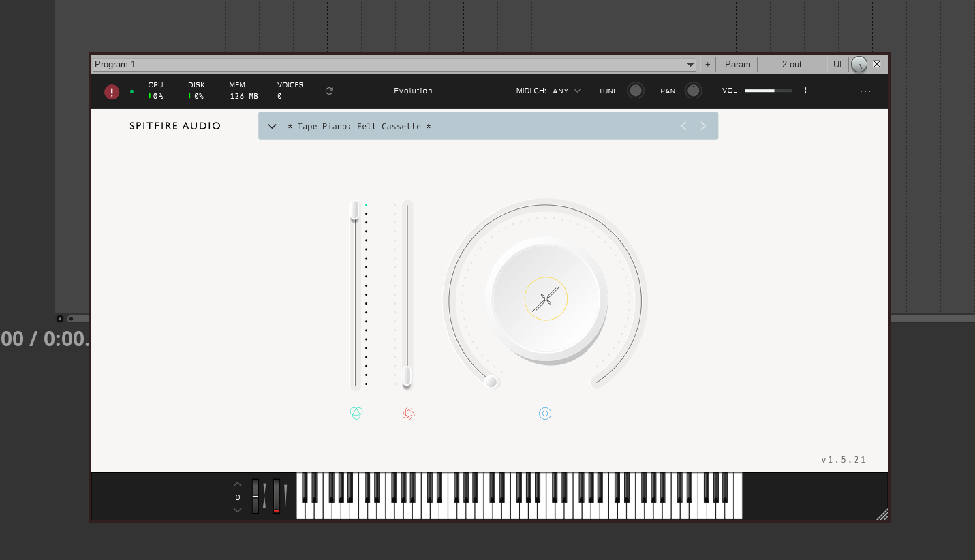Expand the preset browser chevron
The width and height of the screenshot is (975, 560).
coord(272,126)
